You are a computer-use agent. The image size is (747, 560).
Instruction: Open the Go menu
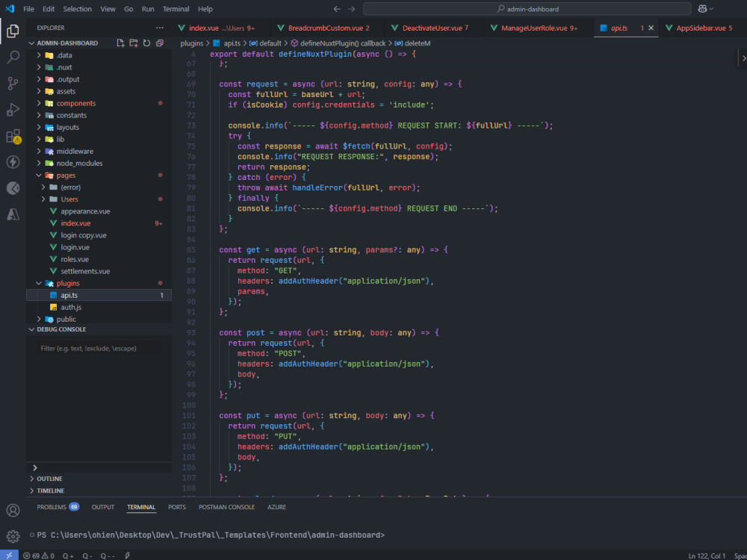(x=128, y=9)
